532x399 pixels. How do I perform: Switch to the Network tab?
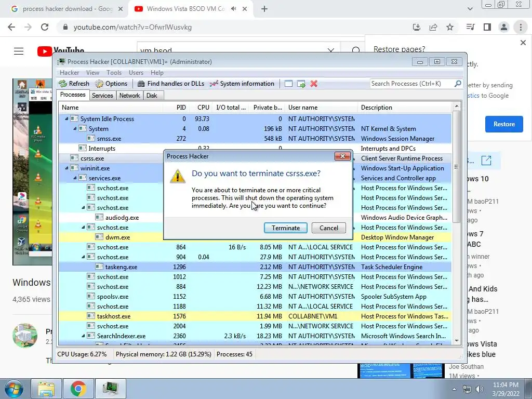(129, 96)
